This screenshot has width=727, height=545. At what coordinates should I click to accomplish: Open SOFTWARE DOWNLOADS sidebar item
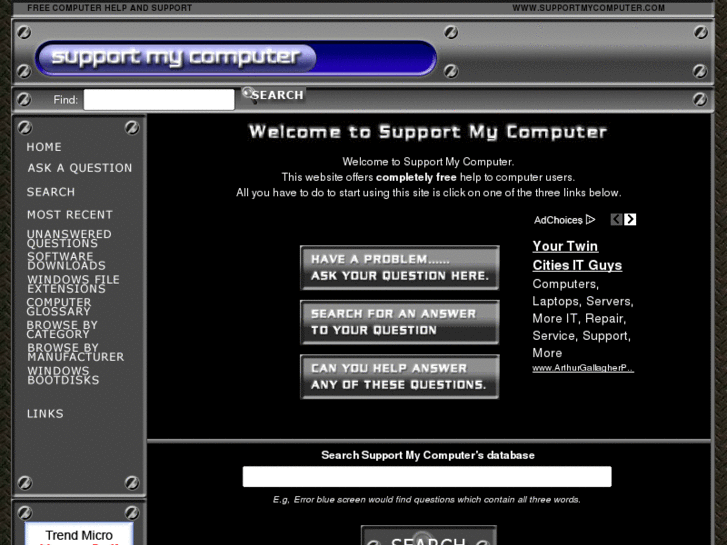[x=66, y=261]
